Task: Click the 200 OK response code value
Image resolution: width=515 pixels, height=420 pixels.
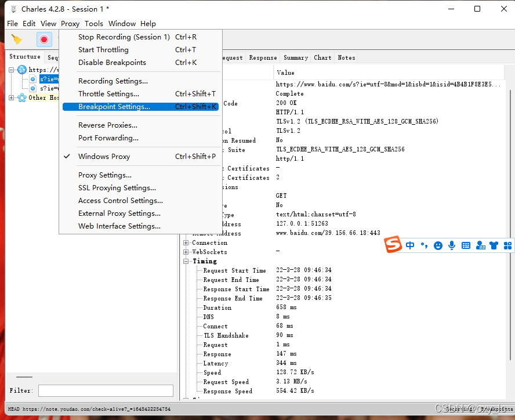Action: point(286,103)
